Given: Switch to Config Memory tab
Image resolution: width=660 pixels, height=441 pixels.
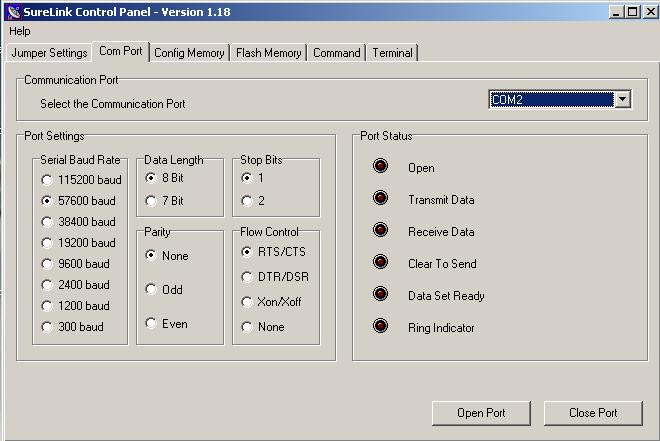Looking at the screenshot, I should click(189, 53).
